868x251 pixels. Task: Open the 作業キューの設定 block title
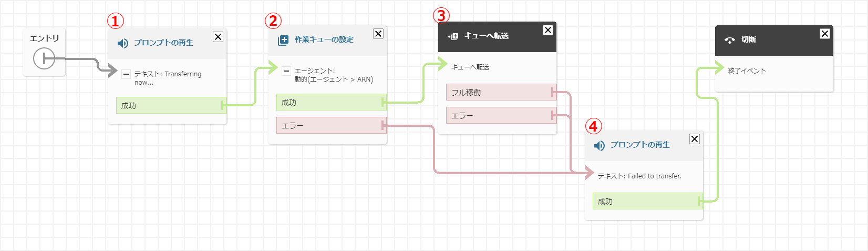[324, 39]
